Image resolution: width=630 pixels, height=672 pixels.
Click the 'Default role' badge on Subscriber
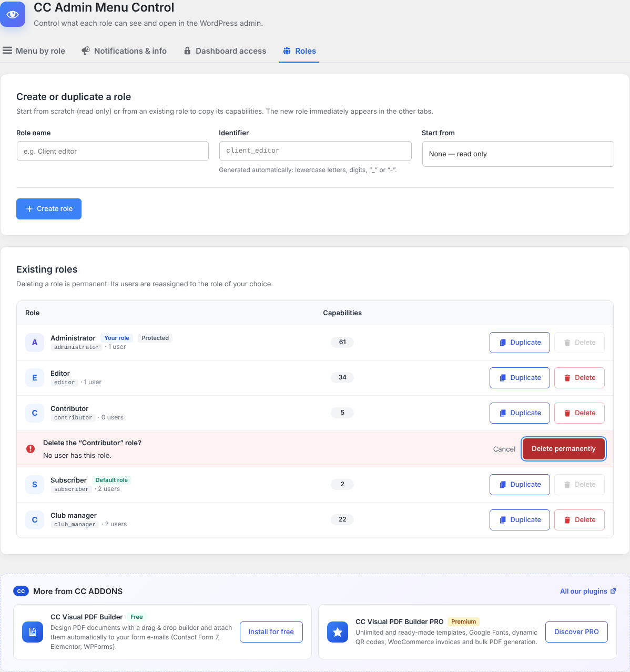[x=111, y=480]
